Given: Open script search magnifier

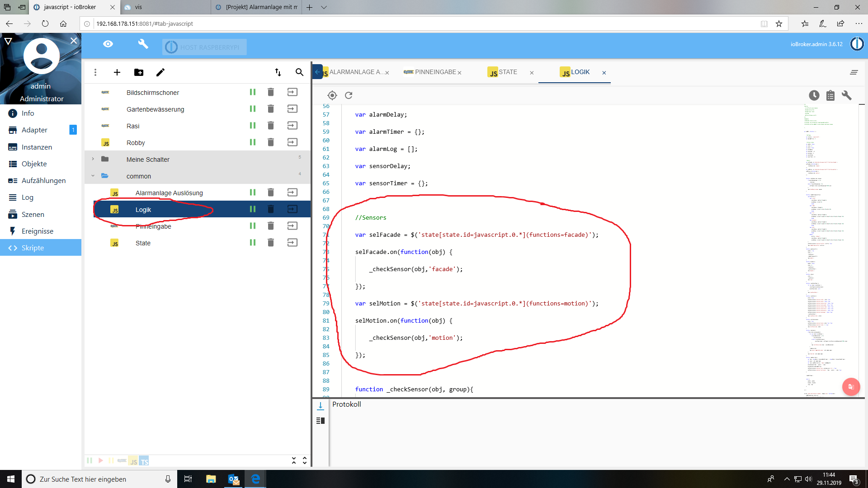Looking at the screenshot, I should point(299,72).
